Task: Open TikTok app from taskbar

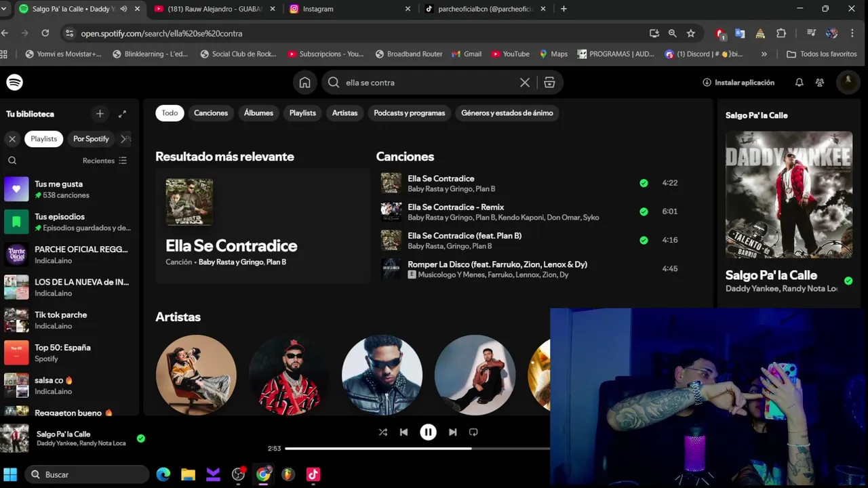Action: click(313, 474)
